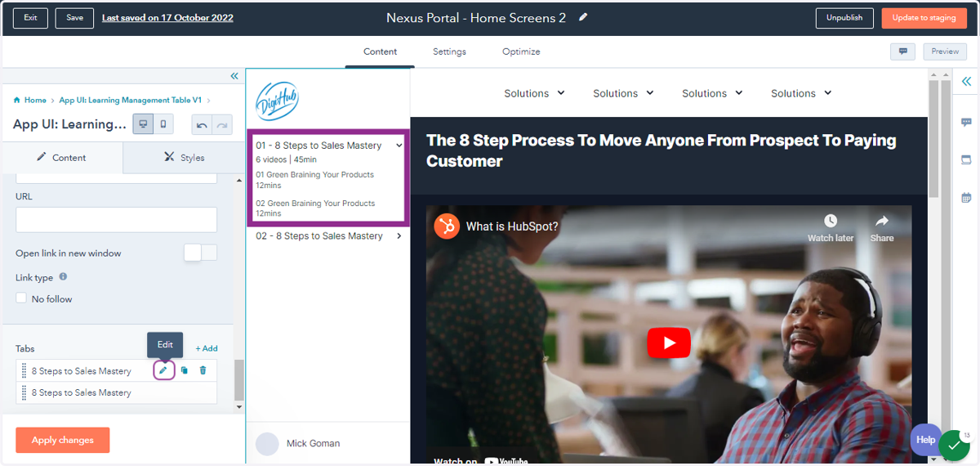Click the Save button

pyautogui.click(x=74, y=18)
